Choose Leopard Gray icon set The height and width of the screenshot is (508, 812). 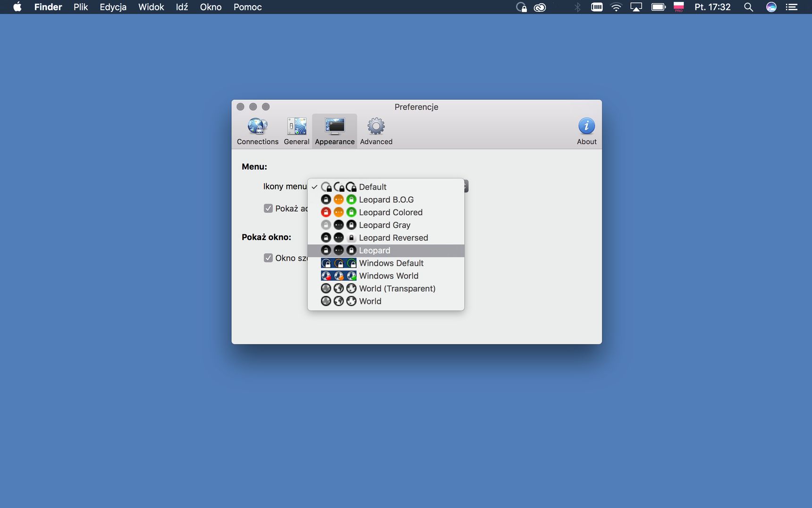[386, 225]
